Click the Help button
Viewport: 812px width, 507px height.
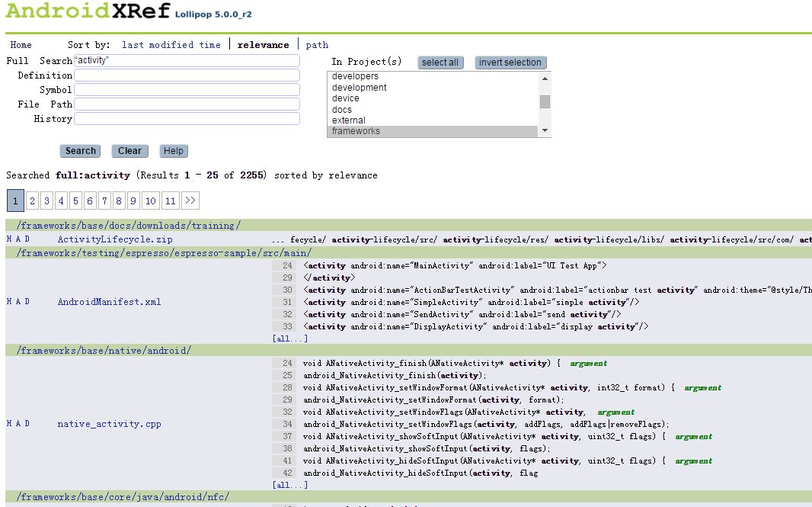tap(174, 151)
